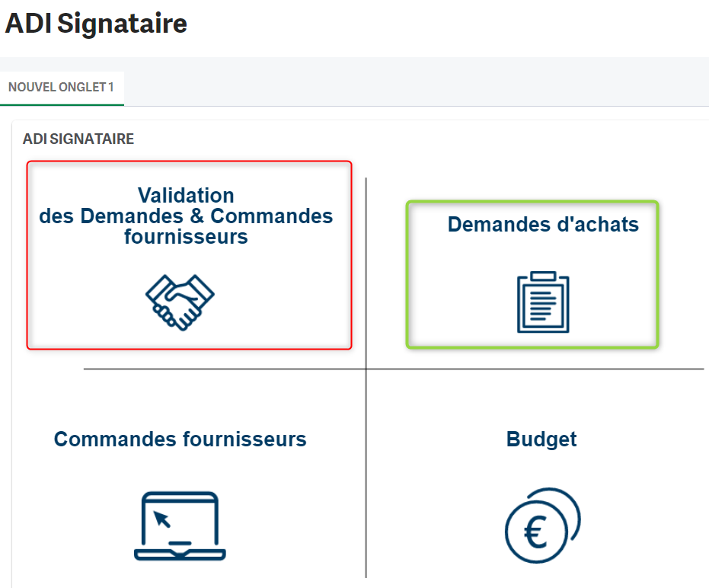The height and width of the screenshot is (588, 709).
Task: Click the horizontal divider below the top tiles
Action: [x=228, y=369]
